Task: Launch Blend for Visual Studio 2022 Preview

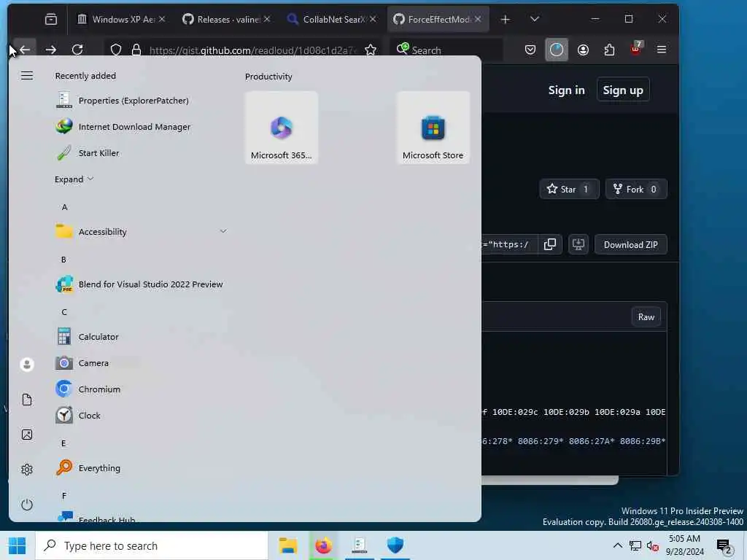Action: point(139,284)
